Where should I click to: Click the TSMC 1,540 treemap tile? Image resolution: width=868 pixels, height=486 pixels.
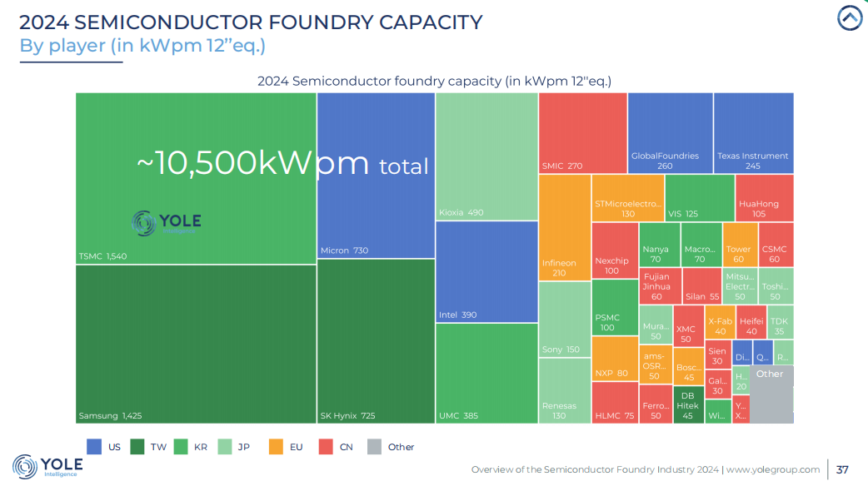click(196, 179)
